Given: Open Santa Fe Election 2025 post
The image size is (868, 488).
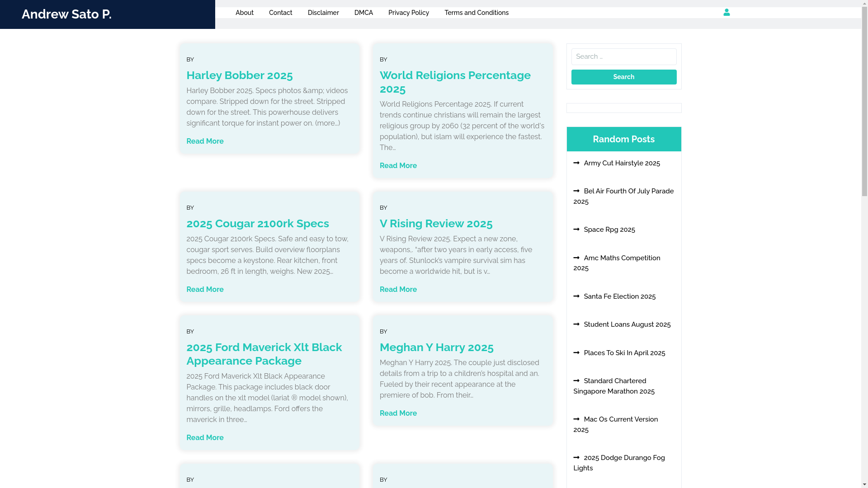Looking at the screenshot, I should 619,296.
